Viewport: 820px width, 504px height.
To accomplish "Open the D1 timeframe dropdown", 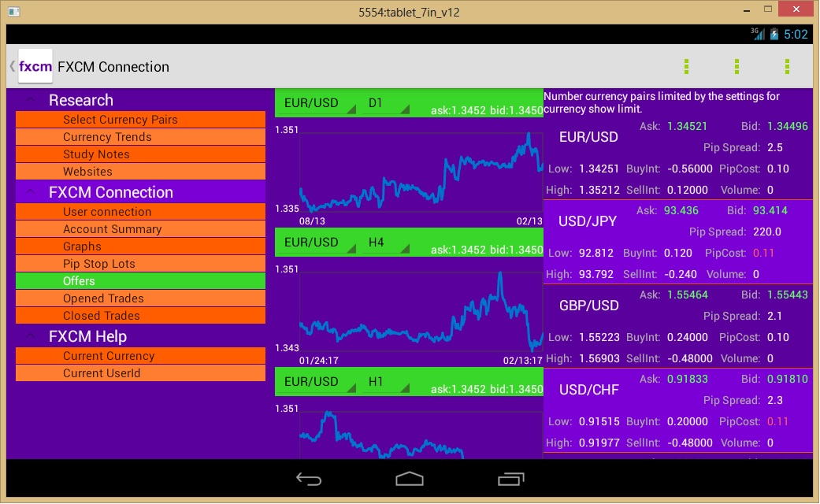I will [x=386, y=103].
